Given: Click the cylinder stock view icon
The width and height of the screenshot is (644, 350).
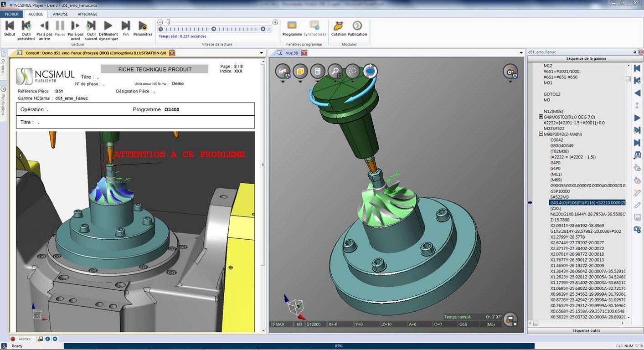Looking at the screenshot, I should click(x=318, y=71).
